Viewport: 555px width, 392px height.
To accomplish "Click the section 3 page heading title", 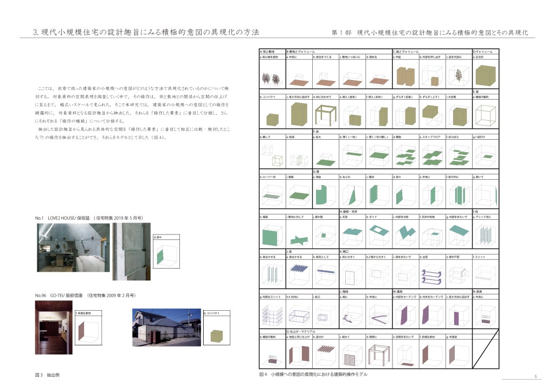I will pyautogui.click(x=146, y=32).
